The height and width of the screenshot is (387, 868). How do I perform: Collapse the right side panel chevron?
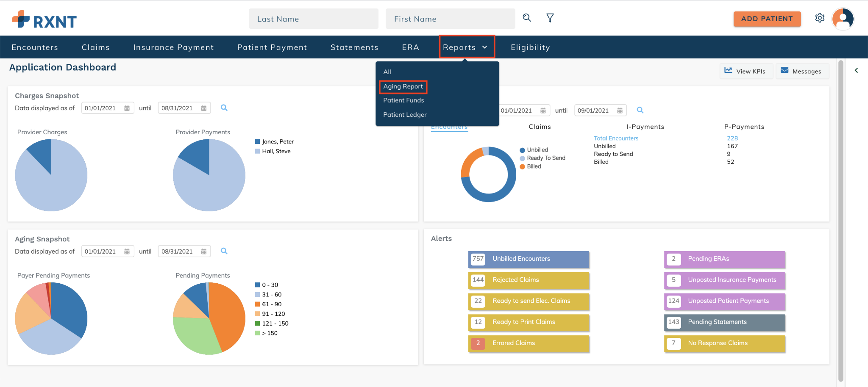click(857, 70)
